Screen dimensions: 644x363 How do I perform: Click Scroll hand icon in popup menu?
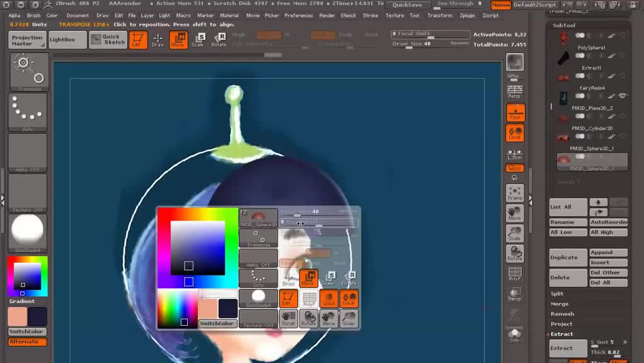(x=289, y=319)
